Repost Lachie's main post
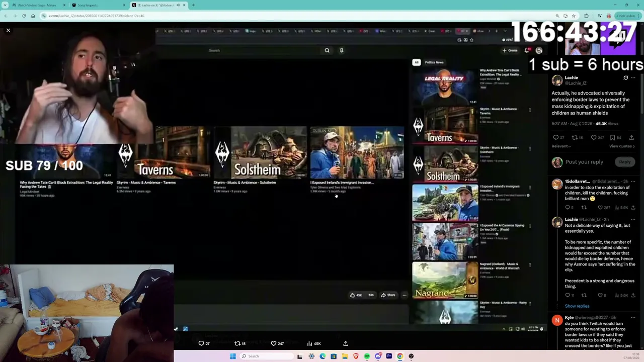This screenshot has height=362, width=644. tap(574, 137)
